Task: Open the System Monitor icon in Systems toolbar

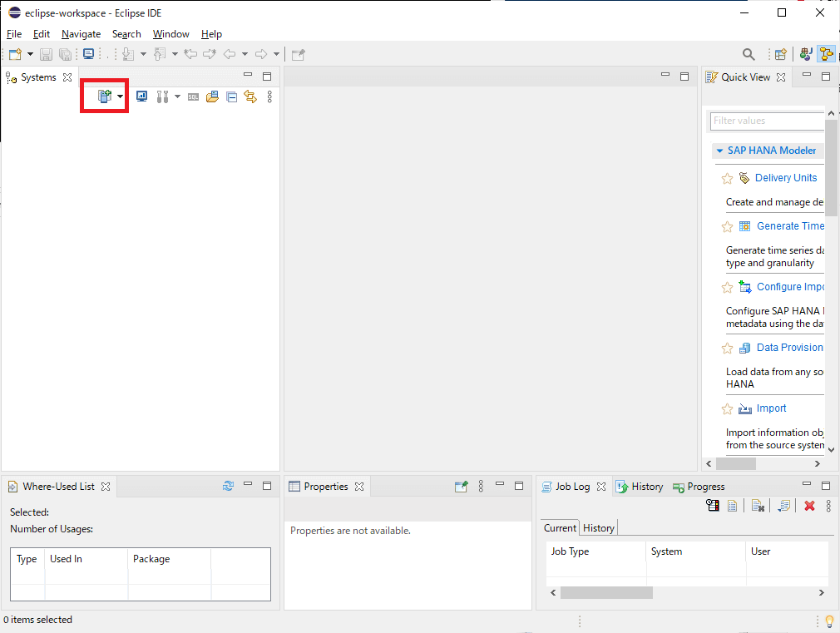Action: [141, 96]
